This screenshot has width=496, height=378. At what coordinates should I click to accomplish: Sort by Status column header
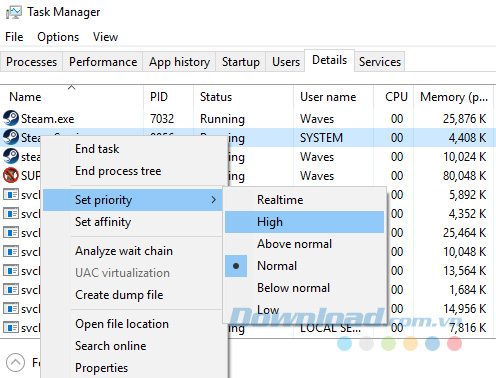[x=243, y=97]
